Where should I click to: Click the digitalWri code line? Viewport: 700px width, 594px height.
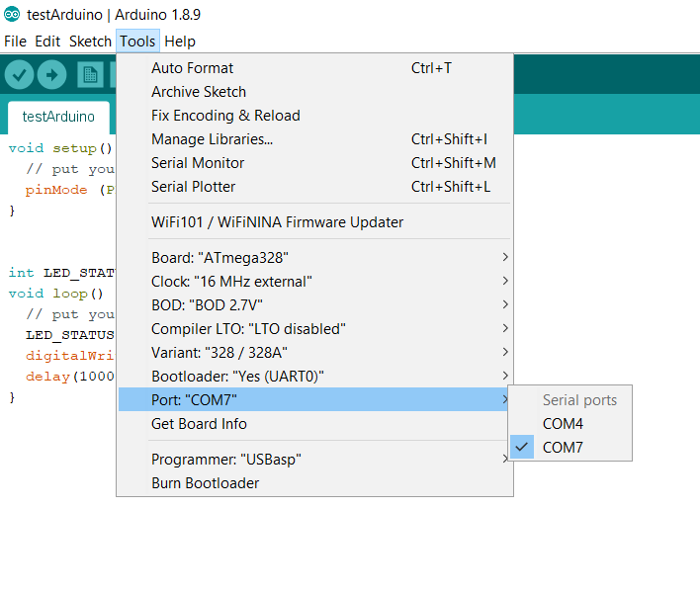coord(70,355)
